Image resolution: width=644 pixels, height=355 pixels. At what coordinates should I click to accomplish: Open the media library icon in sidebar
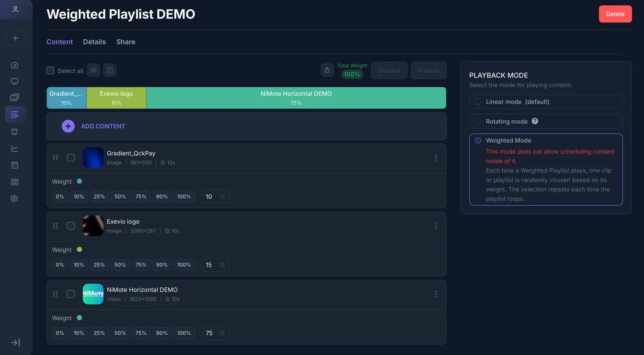(x=15, y=97)
